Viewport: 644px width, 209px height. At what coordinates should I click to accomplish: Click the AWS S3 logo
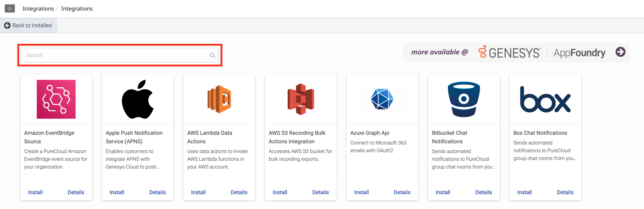pyautogui.click(x=301, y=99)
